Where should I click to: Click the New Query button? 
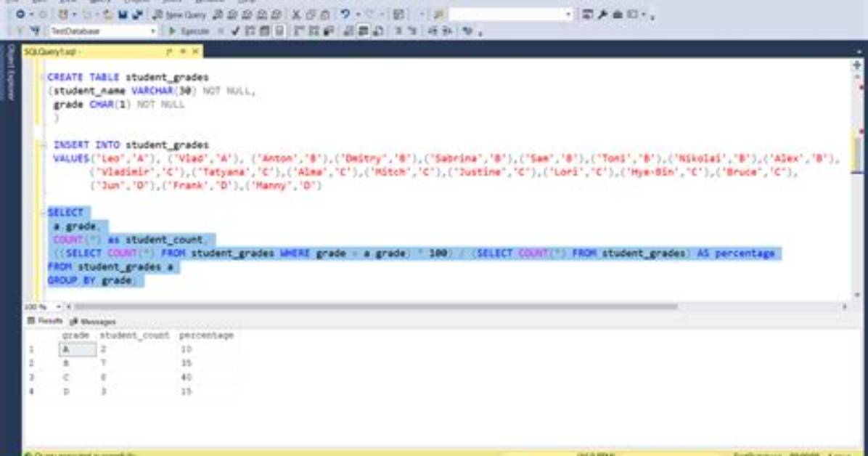tap(179, 15)
